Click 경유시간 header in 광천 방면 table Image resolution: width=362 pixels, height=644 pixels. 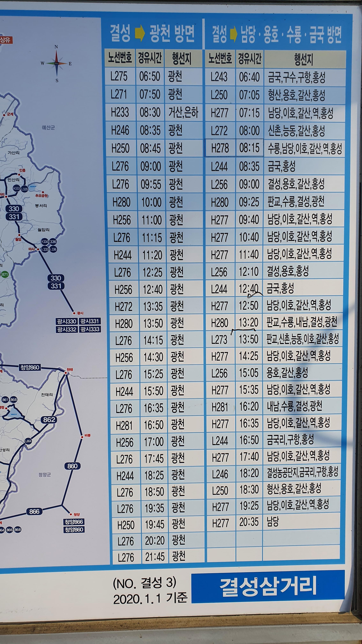point(150,58)
